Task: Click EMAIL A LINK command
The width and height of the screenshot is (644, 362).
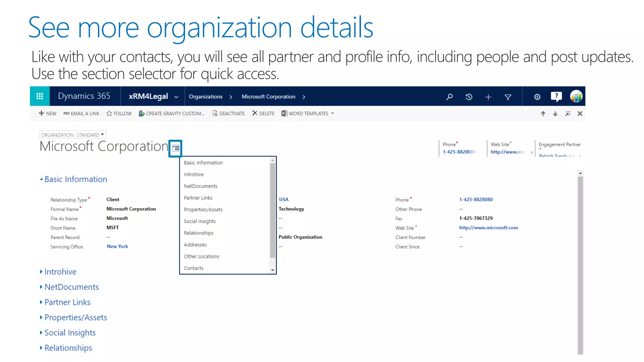Action: pos(81,113)
